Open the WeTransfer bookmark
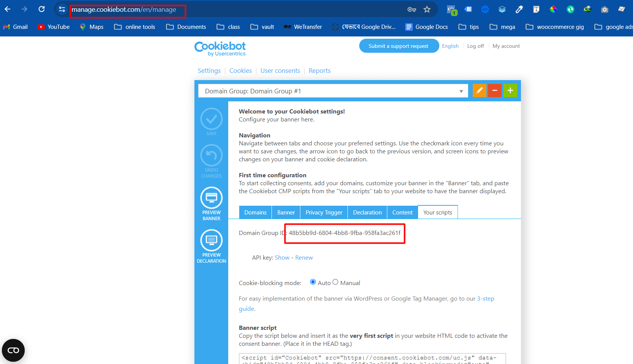633x364 pixels. pos(303,27)
